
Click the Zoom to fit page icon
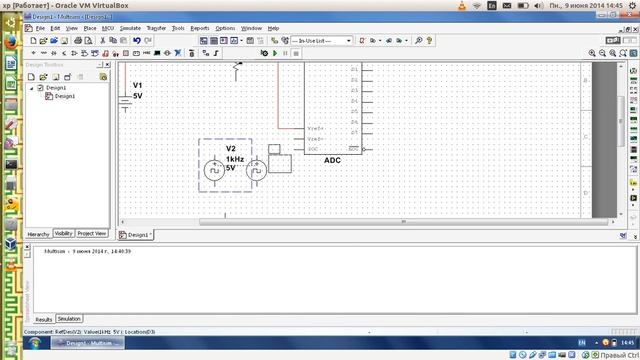(623, 53)
